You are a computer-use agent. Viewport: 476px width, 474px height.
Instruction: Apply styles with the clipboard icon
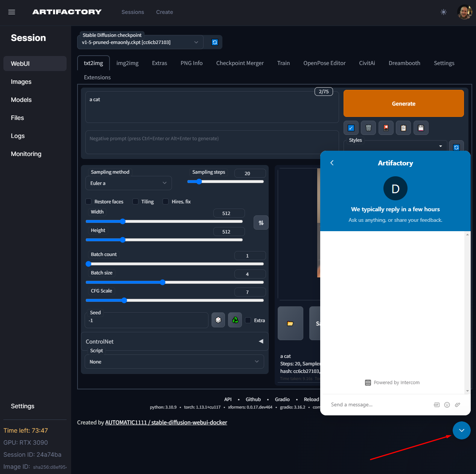pos(403,128)
